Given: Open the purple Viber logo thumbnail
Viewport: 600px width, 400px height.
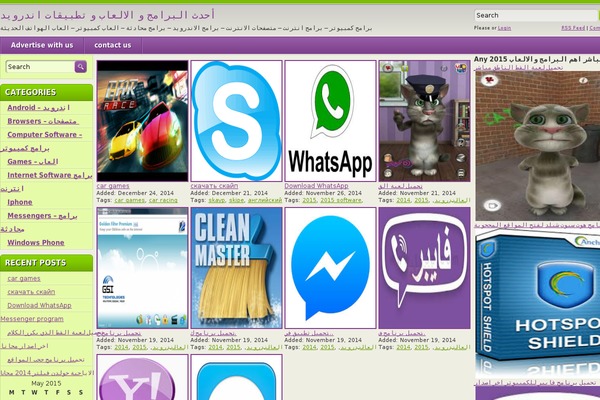Looking at the screenshot, I should [x=424, y=268].
